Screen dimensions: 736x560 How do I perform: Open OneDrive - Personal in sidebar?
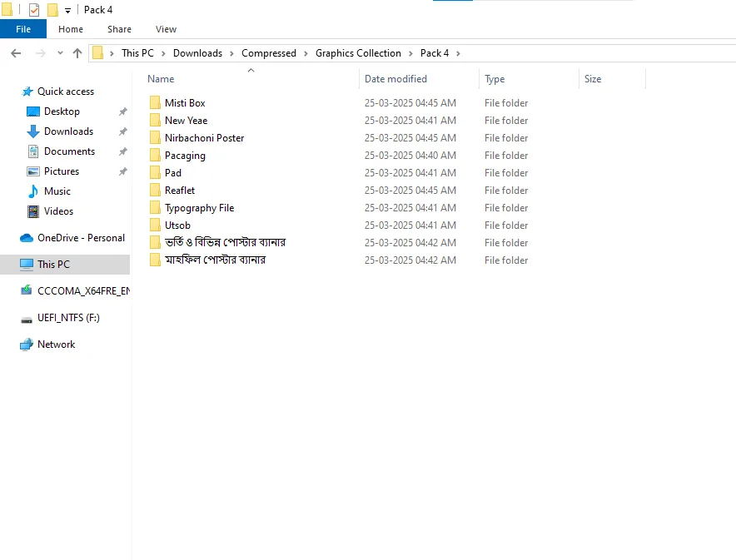pyautogui.click(x=81, y=238)
